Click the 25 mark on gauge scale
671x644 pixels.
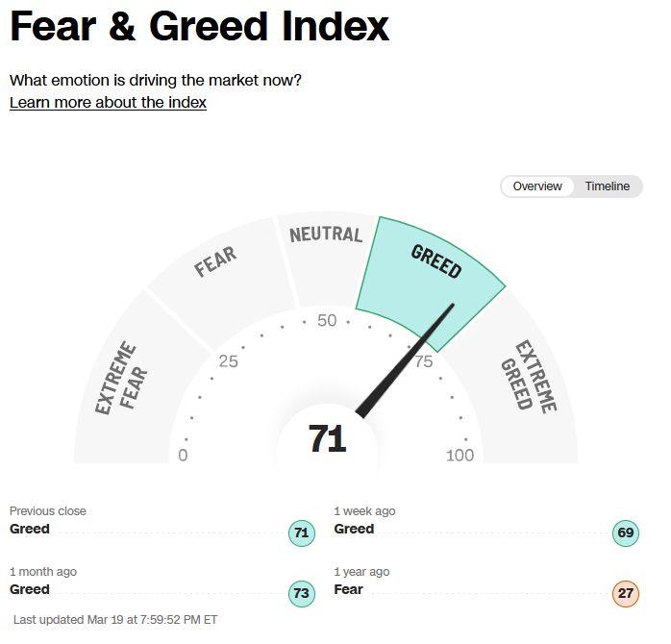pyautogui.click(x=228, y=361)
